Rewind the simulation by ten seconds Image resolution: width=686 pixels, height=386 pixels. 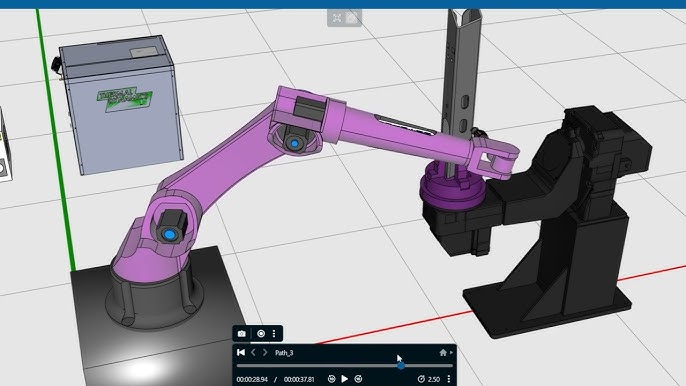(331, 379)
